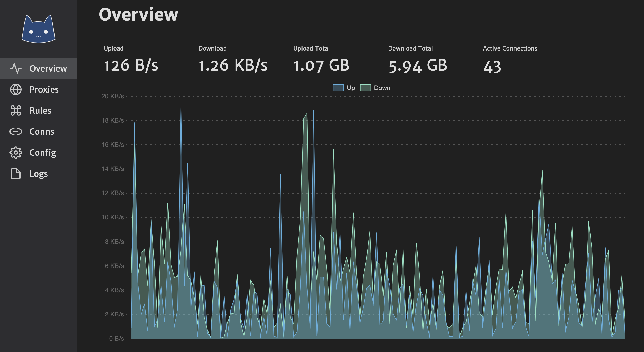Click the Upload speed 126 B/s value
644x352 pixels.
pos(131,66)
